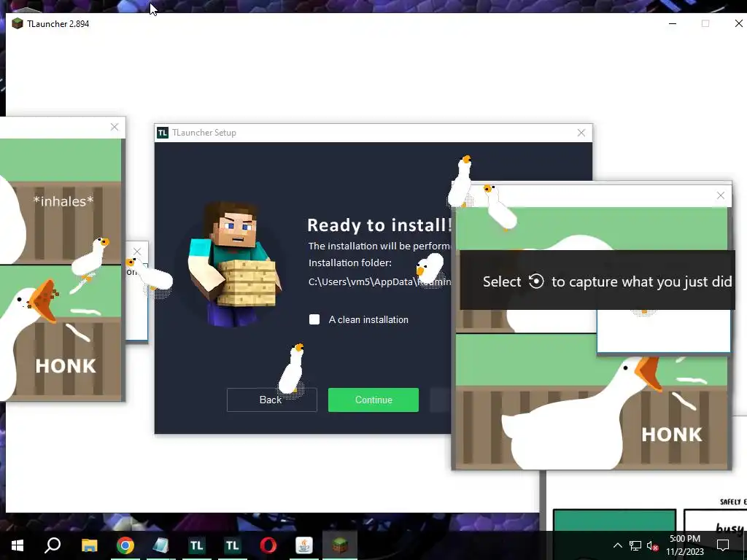
Task: Click the Steve character image in Setup
Action: (233, 264)
